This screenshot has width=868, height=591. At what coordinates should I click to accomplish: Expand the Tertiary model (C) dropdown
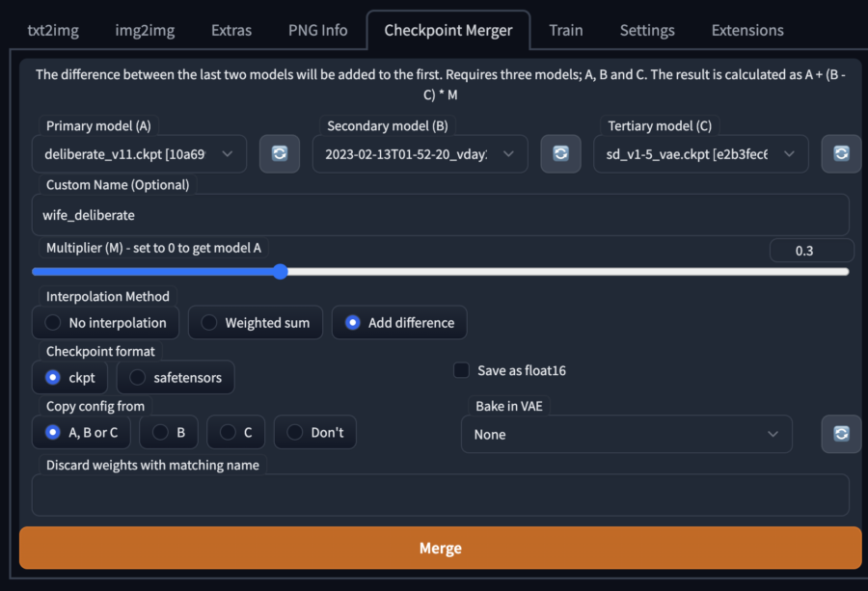(x=701, y=154)
